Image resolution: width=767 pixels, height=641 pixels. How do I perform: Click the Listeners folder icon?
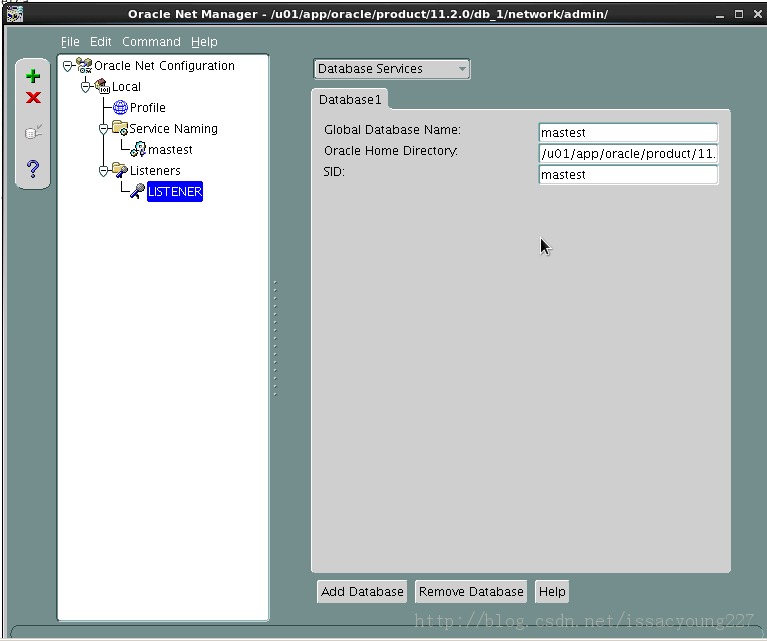tap(120, 170)
